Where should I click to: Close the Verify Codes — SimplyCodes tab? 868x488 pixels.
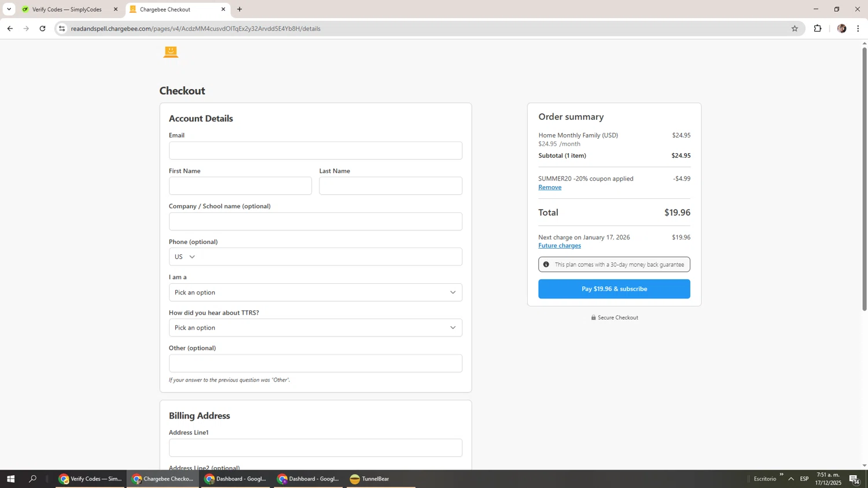116,9
